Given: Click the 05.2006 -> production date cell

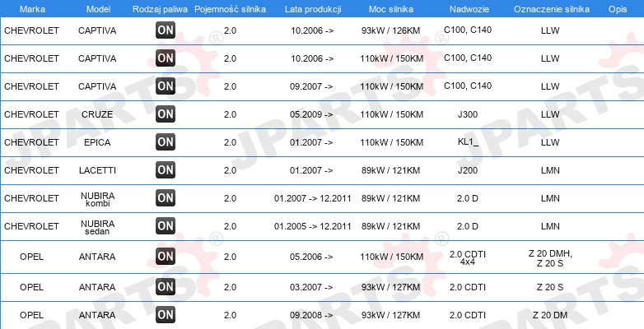Looking at the screenshot, I should [312, 257].
